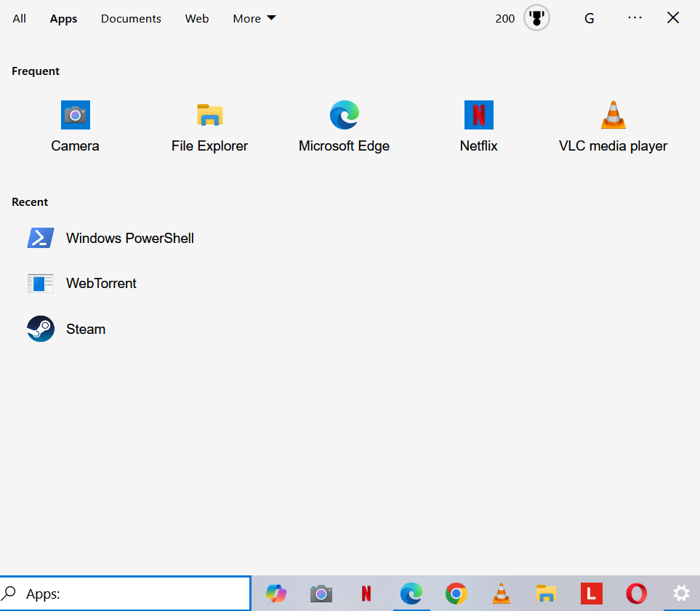Expand the More filter dropdown
The image size is (700, 611).
pos(254,19)
